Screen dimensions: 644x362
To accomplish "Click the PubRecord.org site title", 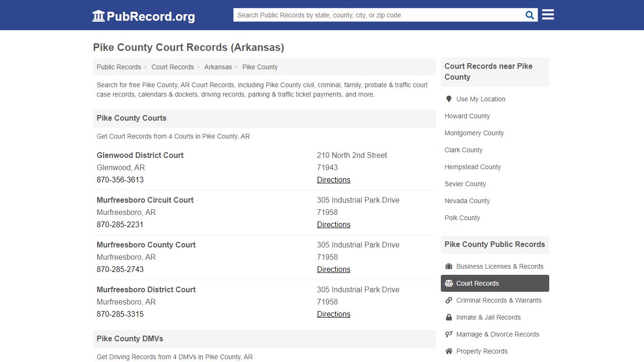I will 151,16.
